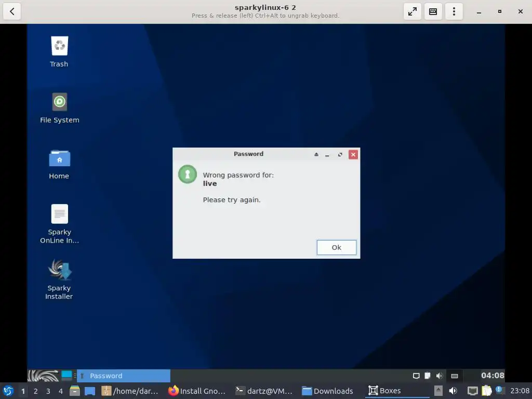Click the host clock showing 23:08
The image size is (532, 399).
520,391
